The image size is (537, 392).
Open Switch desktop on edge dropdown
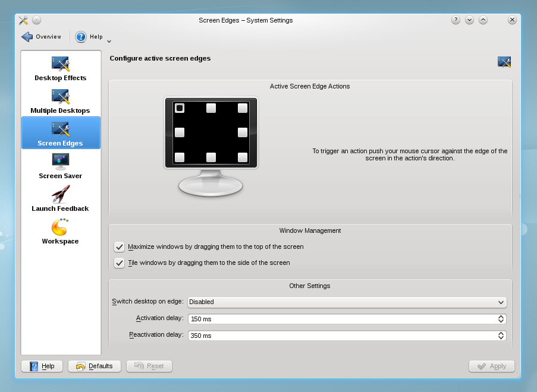tap(347, 302)
